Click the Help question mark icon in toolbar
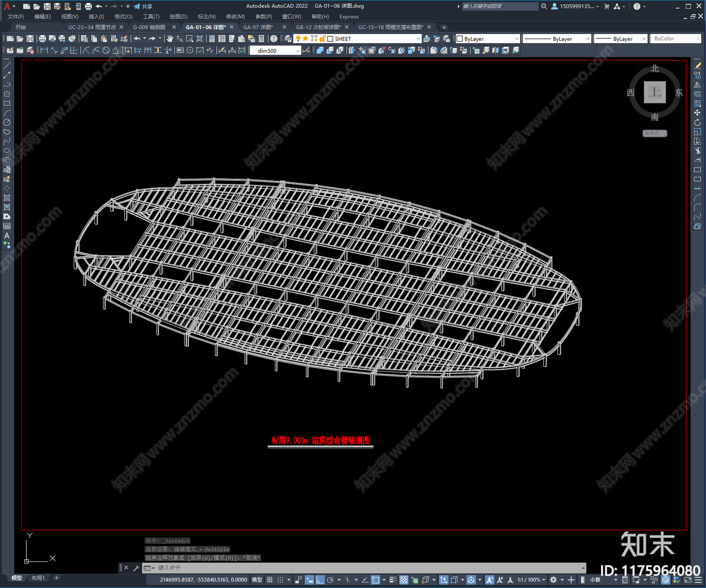This screenshot has height=588, width=706. coord(274,39)
